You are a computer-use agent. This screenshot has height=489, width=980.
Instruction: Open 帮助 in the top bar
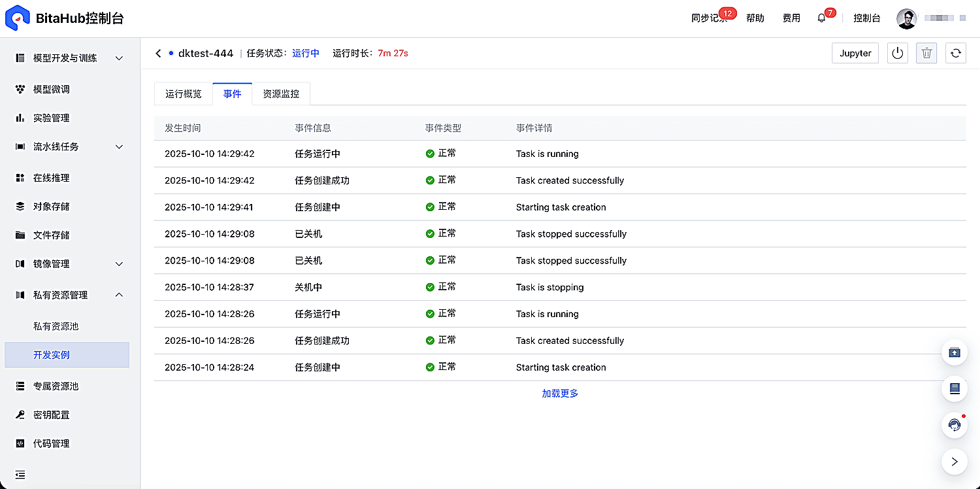click(755, 18)
